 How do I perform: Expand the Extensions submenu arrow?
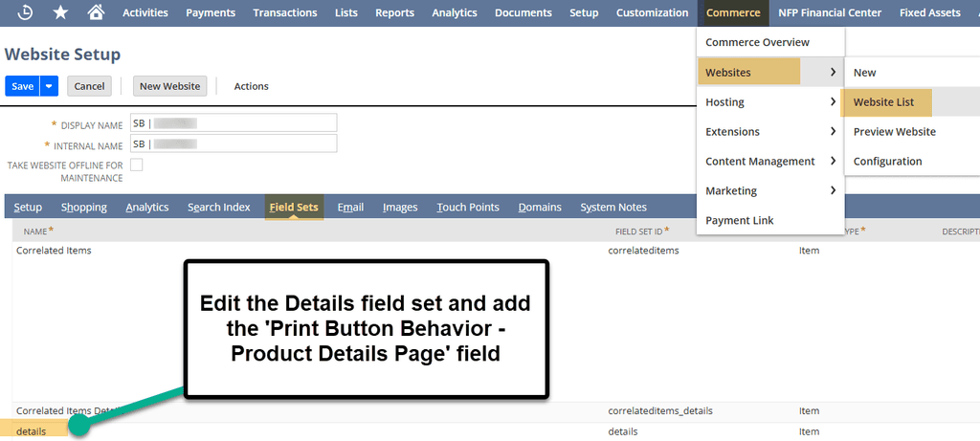click(x=834, y=131)
